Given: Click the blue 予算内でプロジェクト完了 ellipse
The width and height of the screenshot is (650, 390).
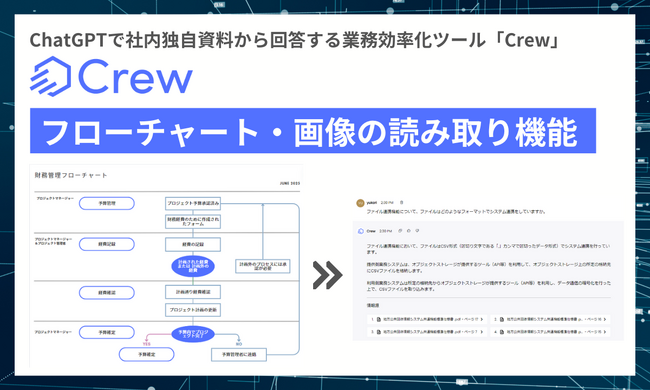Looking at the screenshot, I should 193,333.
